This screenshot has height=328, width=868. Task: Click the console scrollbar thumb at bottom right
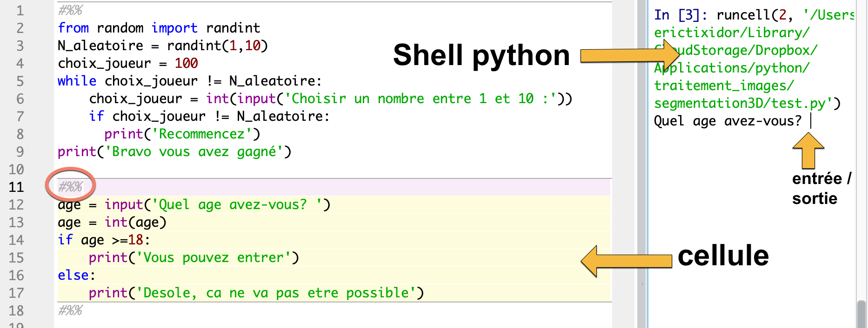tap(861, 314)
